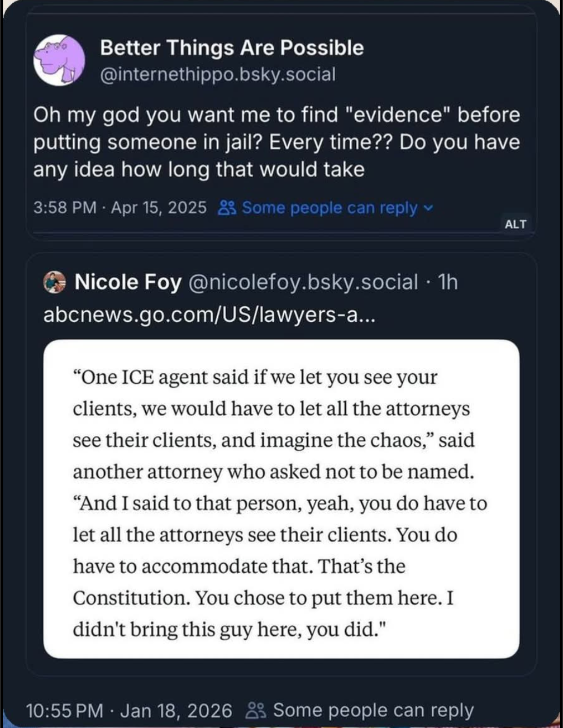563x728 pixels.
Task: Open the 10:55 PM Jan 18, 2026 timestamp
Action: click(x=128, y=711)
